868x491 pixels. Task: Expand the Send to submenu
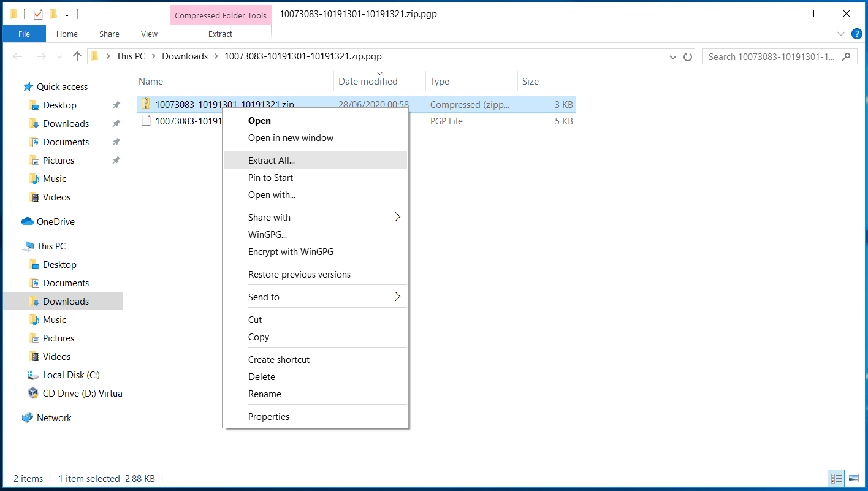397,297
